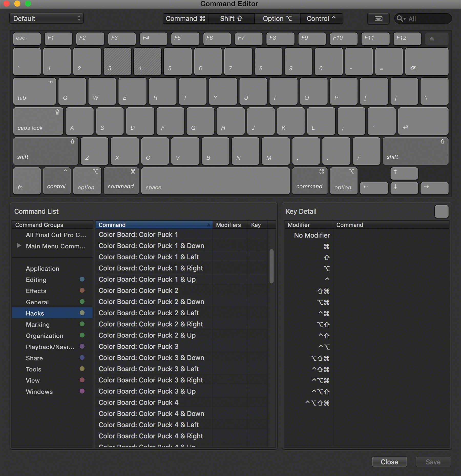Open the Default command set dropdown
This screenshot has height=476, width=461.
click(x=47, y=18)
